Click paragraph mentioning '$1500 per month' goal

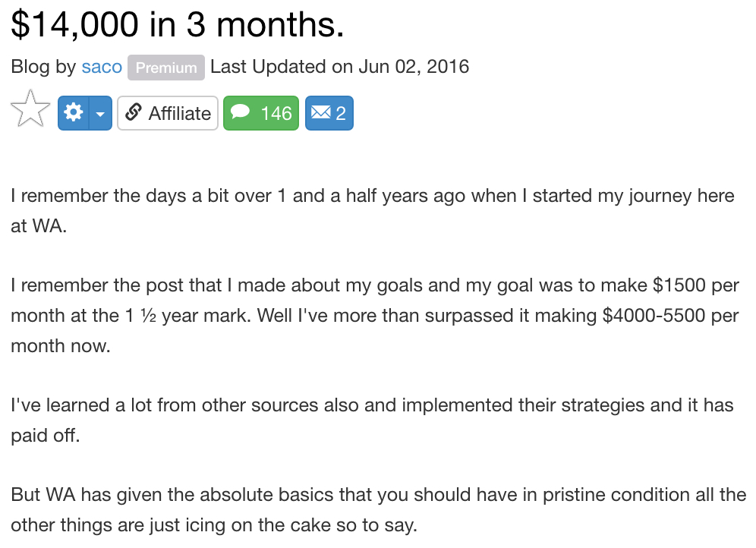(x=375, y=315)
